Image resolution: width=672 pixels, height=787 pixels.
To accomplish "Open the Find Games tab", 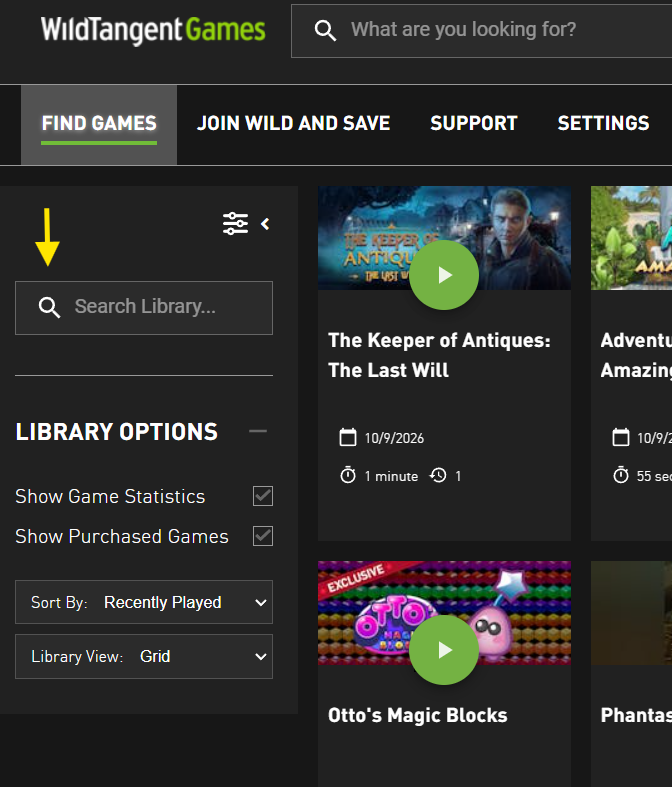I will pyautogui.click(x=99, y=124).
